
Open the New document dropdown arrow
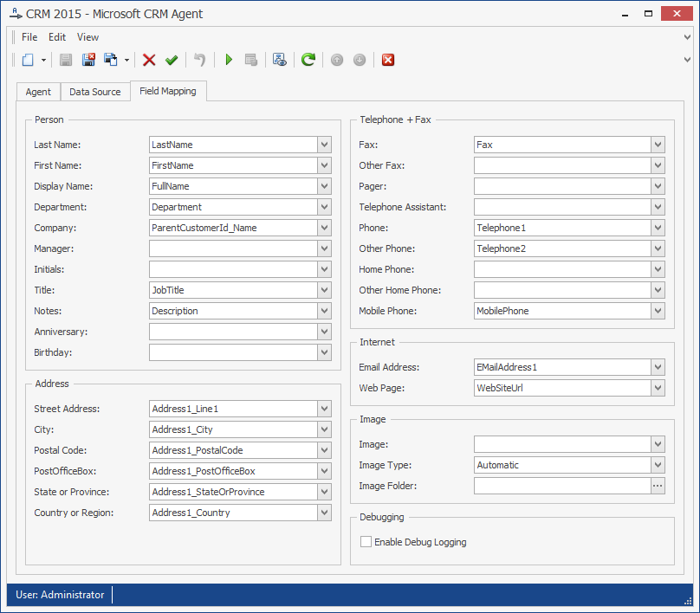pos(43,60)
